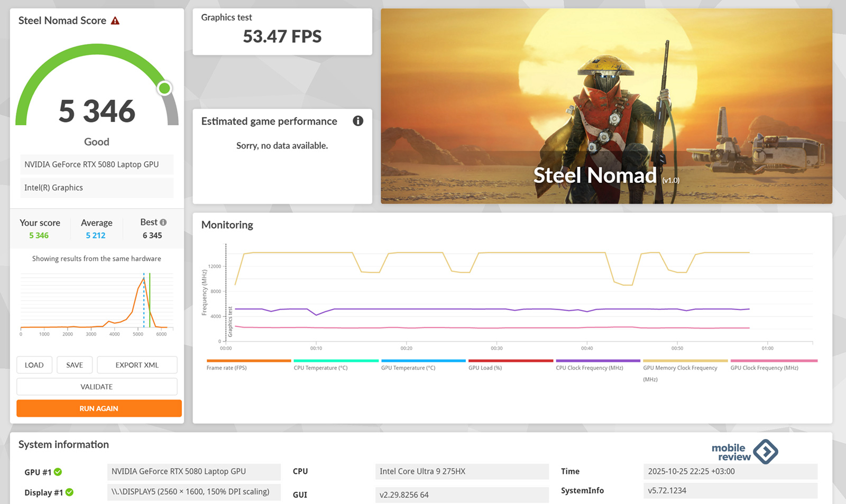Click the info icon next to Best score
Viewport: 846px width, 504px height.
click(163, 222)
